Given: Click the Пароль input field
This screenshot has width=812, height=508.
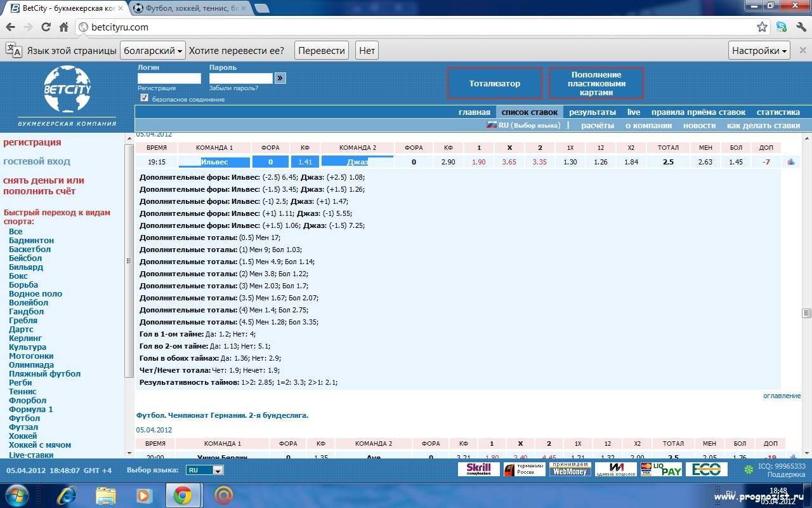Looking at the screenshot, I should coord(241,78).
